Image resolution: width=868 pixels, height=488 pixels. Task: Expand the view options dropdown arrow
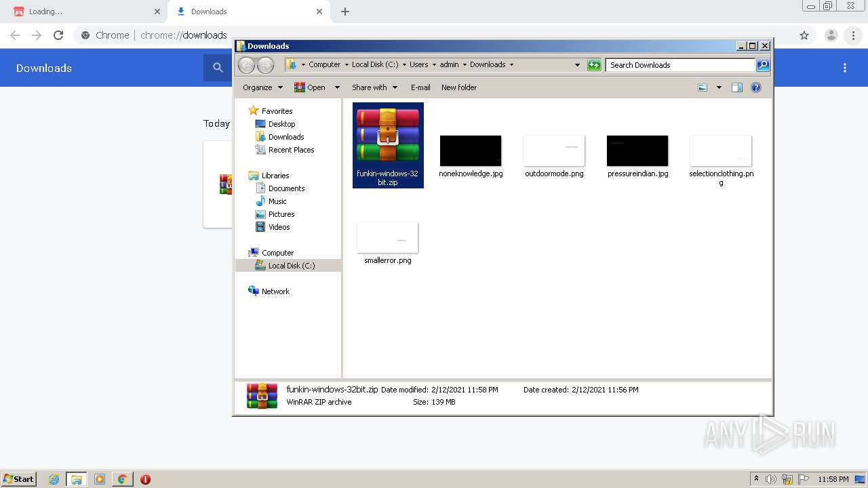(719, 87)
